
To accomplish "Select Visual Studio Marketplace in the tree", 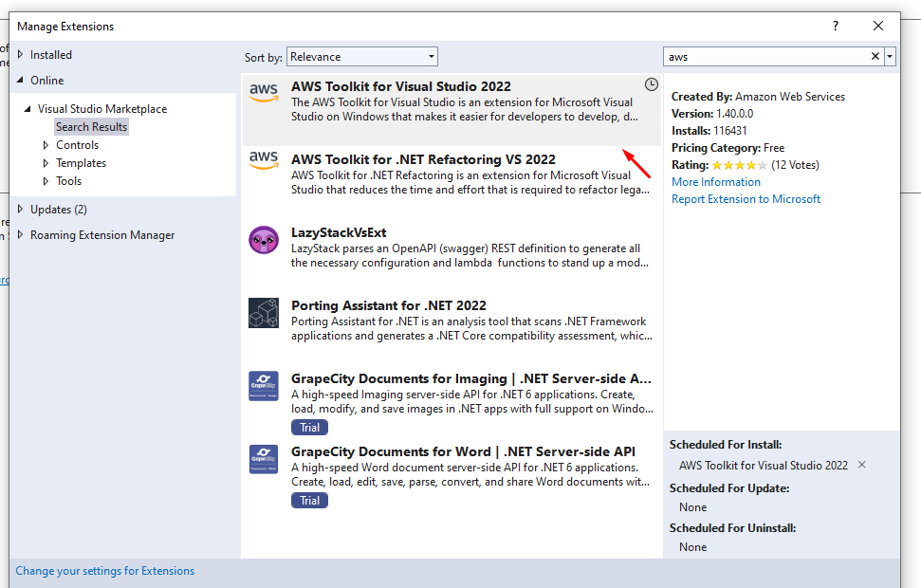I will (x=102, y=109).
